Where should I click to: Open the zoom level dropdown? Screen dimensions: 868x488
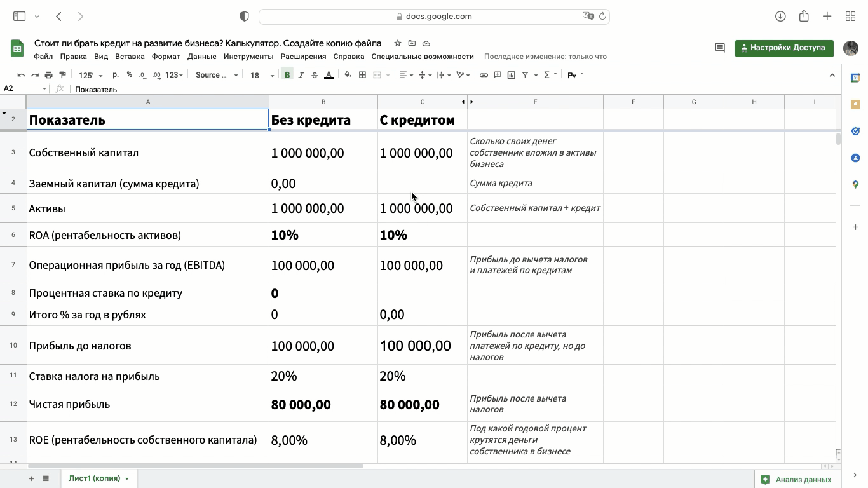tap(89, 75)
